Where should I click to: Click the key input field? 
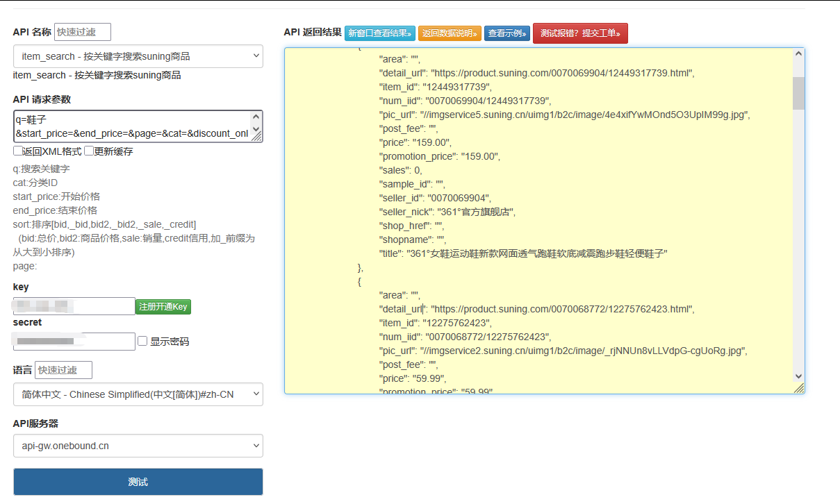[x=74, y=306]
